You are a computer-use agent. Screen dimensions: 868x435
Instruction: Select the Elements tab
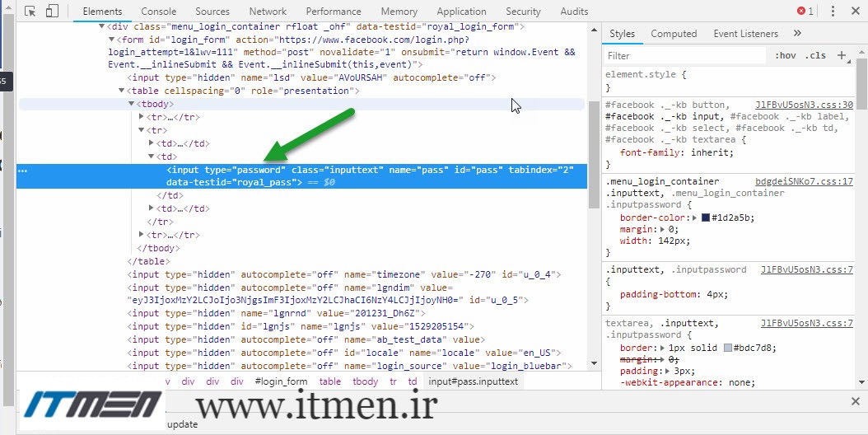pos(102,11)
